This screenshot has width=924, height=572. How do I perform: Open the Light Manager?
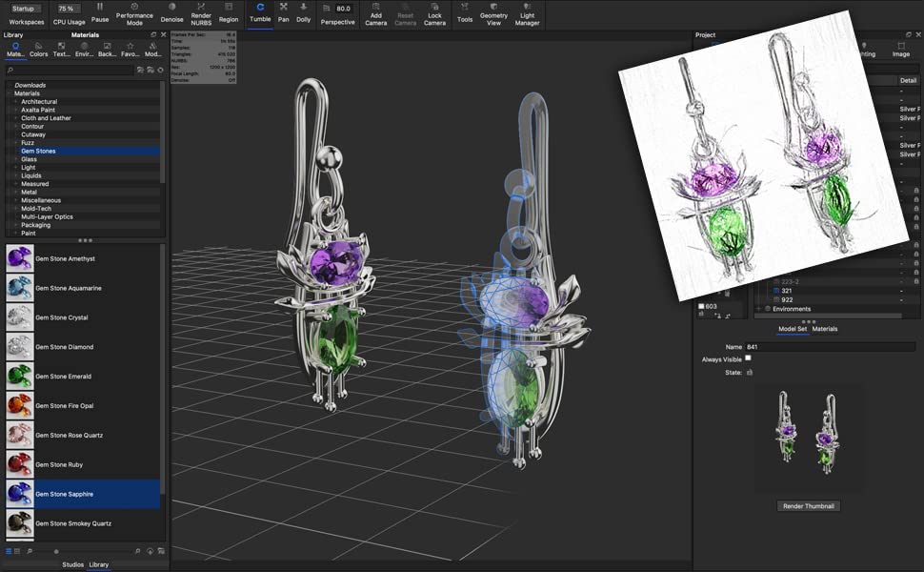pos(528,12)
